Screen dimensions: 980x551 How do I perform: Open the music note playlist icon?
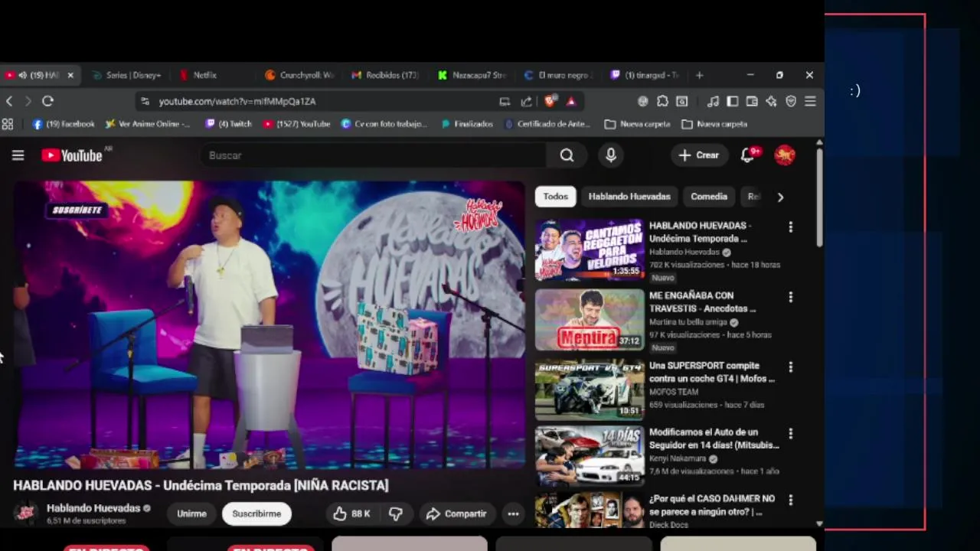click(713, 101)
